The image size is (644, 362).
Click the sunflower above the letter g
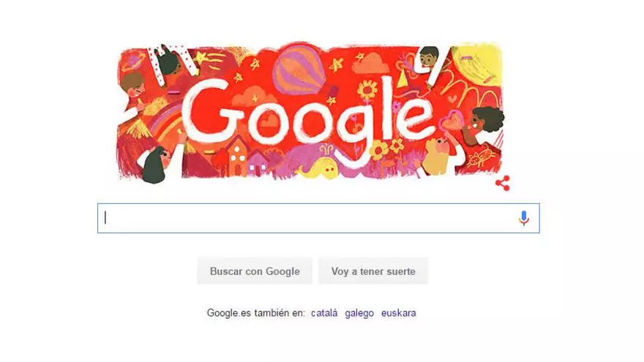click(367, 90)
